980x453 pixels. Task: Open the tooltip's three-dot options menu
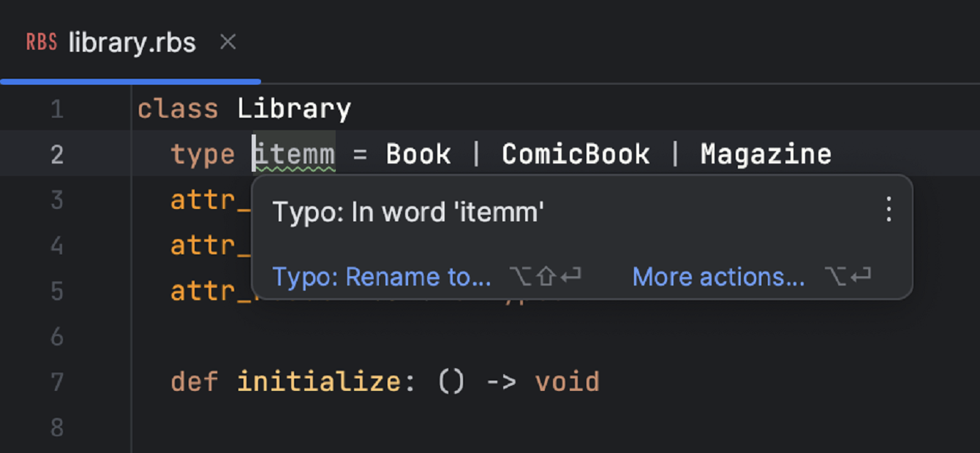pos(889,210)
